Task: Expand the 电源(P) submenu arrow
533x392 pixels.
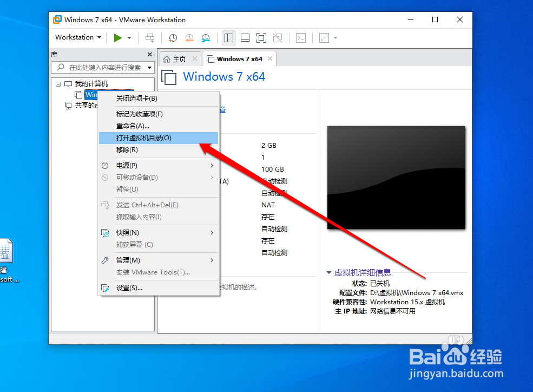Action: 212,166
